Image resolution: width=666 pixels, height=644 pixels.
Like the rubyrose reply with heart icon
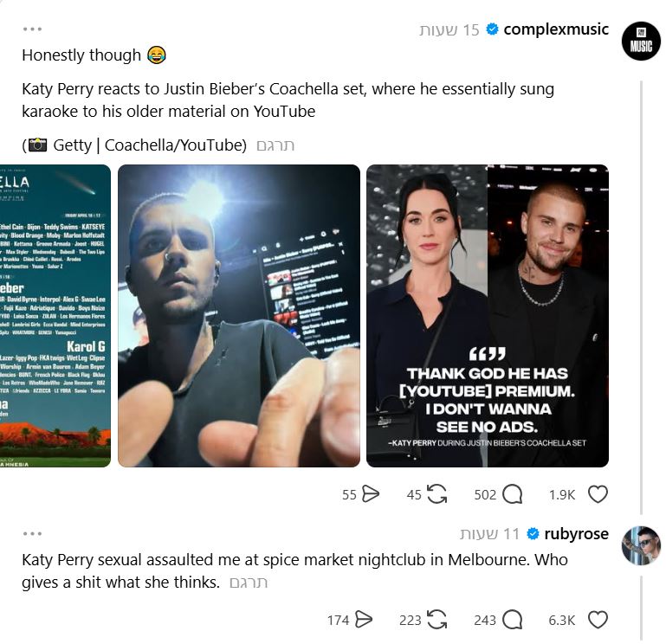pos(598,620)
